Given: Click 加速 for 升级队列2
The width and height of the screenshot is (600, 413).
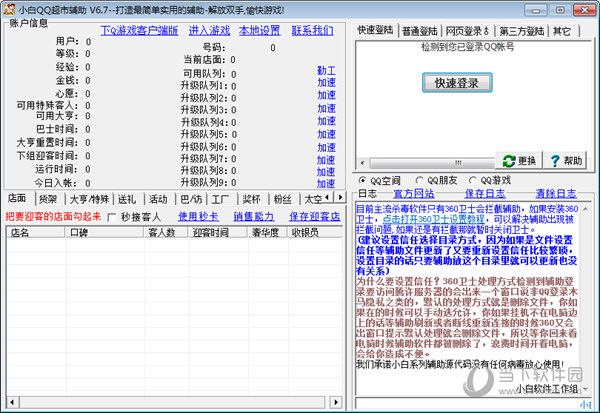Looking at the screenshot, I should (x=326, y=95).
